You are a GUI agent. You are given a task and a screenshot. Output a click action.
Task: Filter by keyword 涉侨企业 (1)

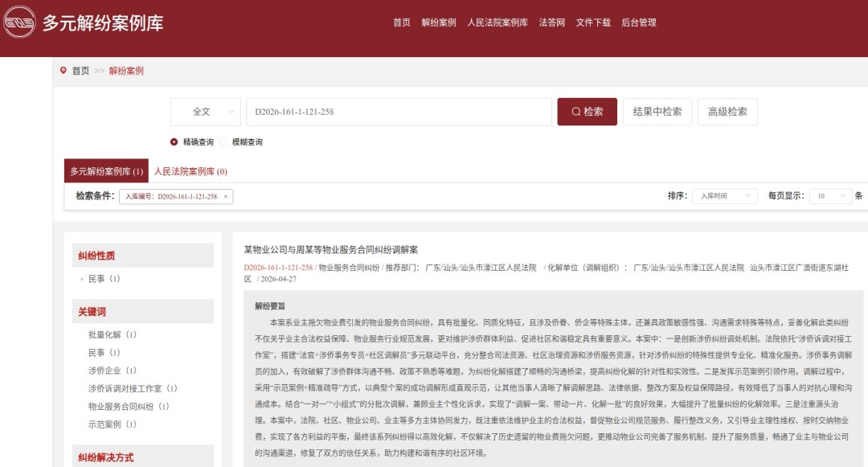tap(113, 371)
